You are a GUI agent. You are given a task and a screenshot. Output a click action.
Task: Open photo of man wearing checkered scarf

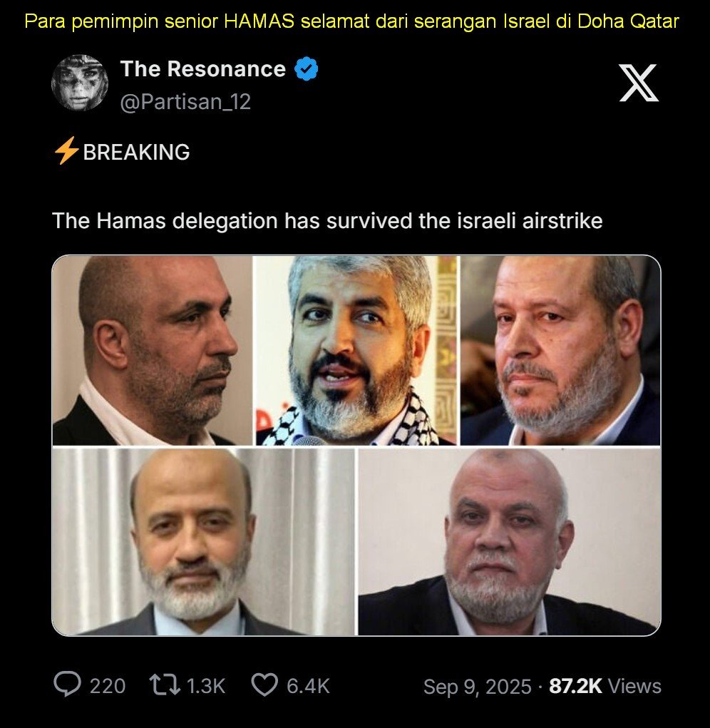[356, 351]
